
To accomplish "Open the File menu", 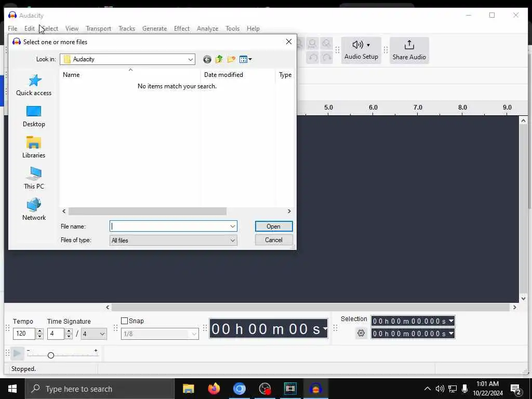I will click(x=12, y=29).
